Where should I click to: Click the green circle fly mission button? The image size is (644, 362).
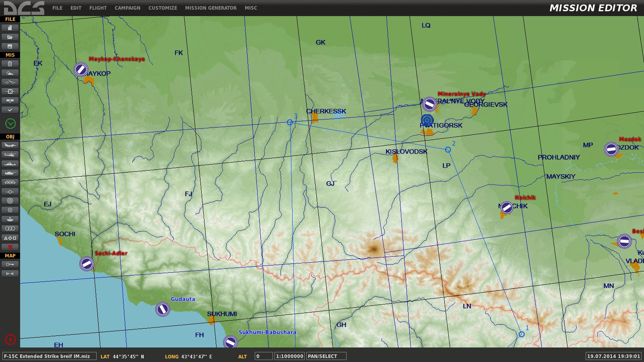click(10, 123)
